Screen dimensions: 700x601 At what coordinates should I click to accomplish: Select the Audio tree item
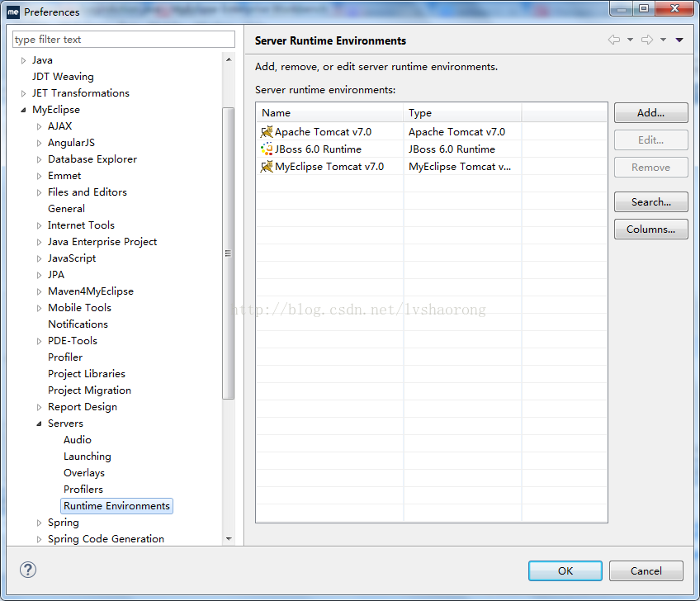point(78,440)
